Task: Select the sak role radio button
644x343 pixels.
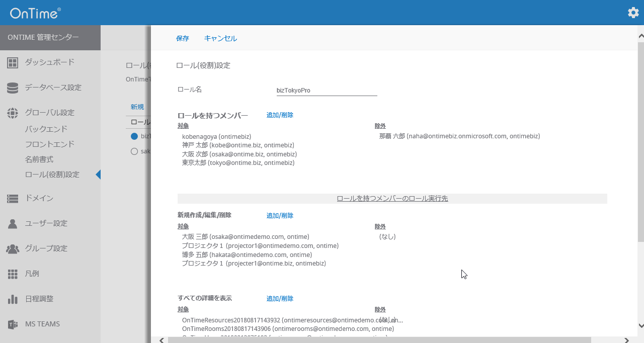Action: [134, 151]
